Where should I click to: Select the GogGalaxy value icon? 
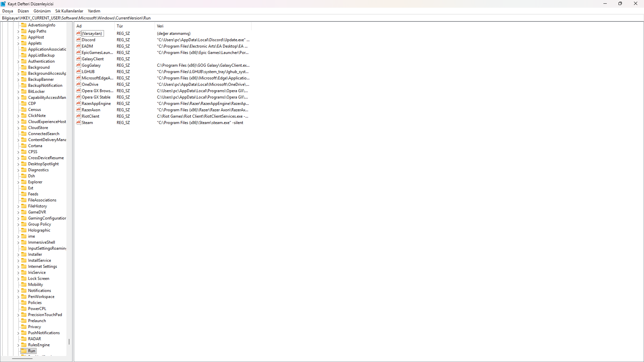pyautogui.click(x=78, y=65)
